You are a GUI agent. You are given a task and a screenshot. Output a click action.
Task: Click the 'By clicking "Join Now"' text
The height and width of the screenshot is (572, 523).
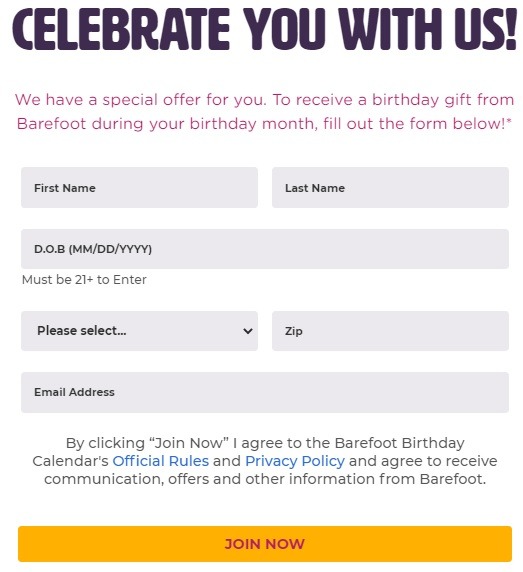[x=147, y=443]
